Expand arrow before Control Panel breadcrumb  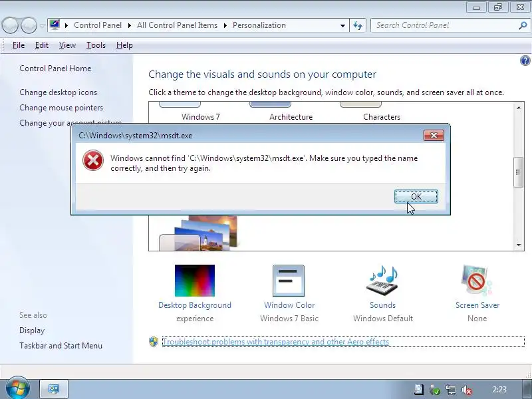click(66, 25)
